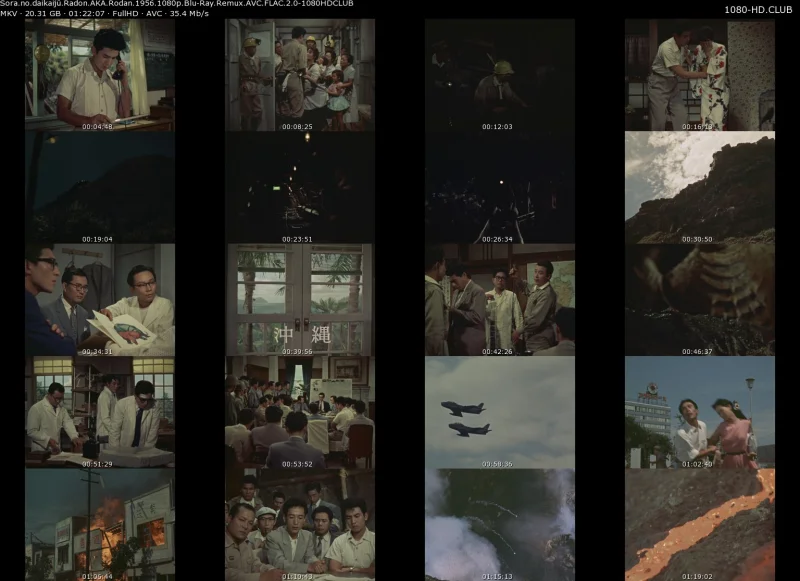
Task: Click the 00:58:36 timestamp text
Action: [497, 464]
